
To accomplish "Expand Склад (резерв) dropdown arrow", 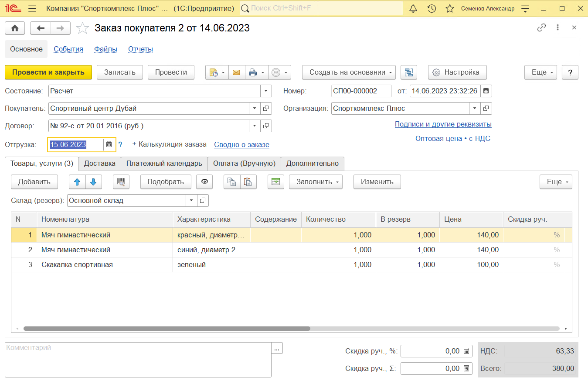I will click(192, 201).
